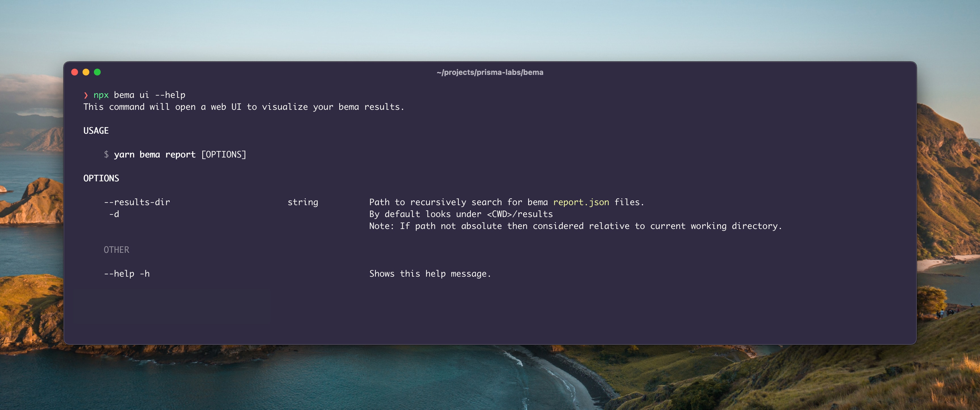Click the yellow report.json text
Image resolution: width=980 pixels, height=410 pixels.
coord(581,202)
